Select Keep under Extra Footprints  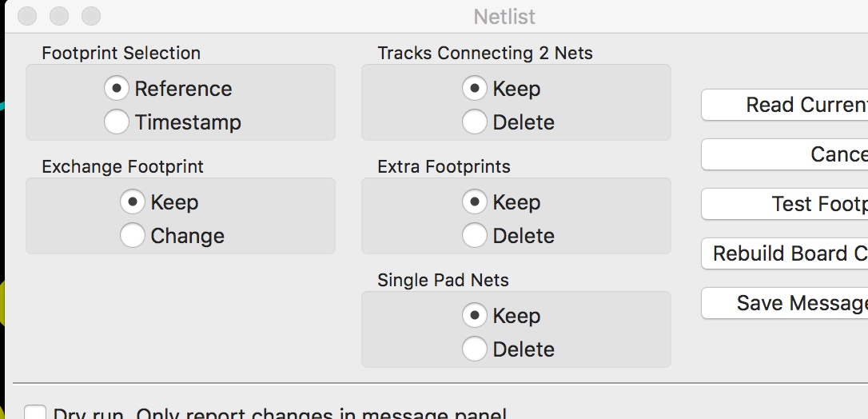[475, 202]
